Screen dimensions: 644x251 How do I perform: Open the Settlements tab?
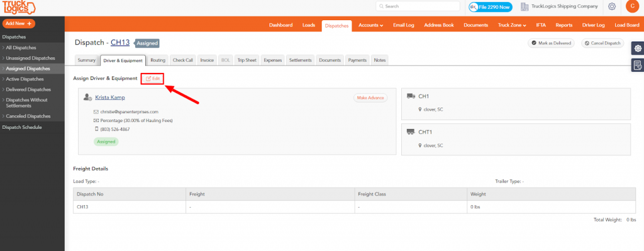[301, 60]
